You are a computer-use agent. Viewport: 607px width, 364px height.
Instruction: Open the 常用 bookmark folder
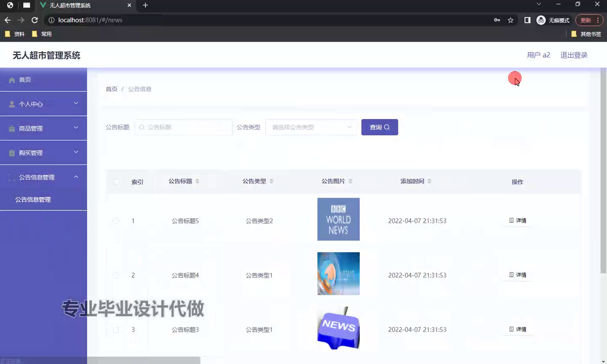point(42,34)
